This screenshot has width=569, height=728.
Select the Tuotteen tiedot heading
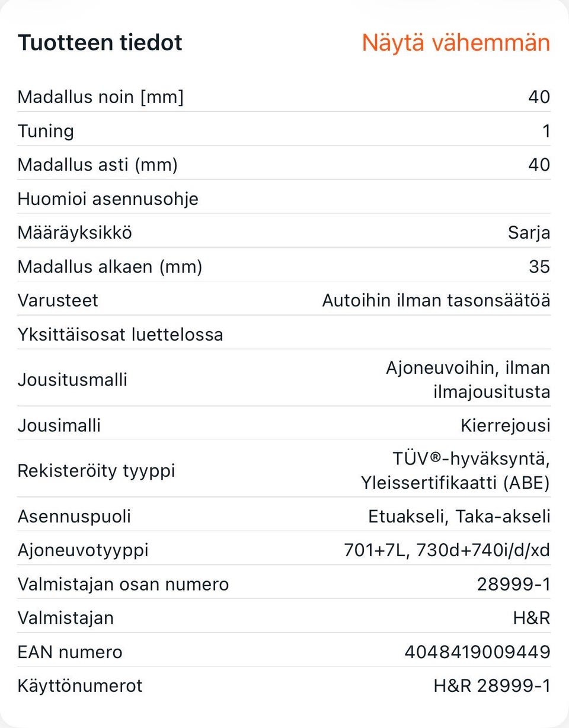pos(100,43)
